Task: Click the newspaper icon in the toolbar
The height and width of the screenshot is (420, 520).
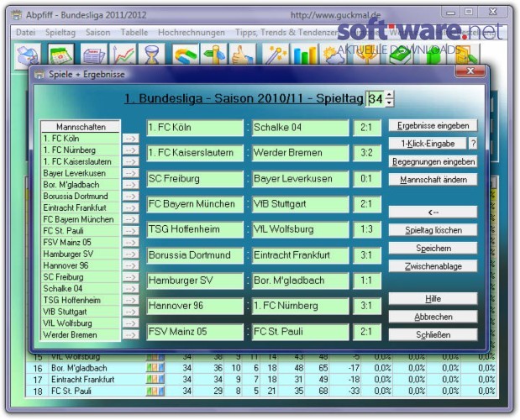Action: coord(93,55)
